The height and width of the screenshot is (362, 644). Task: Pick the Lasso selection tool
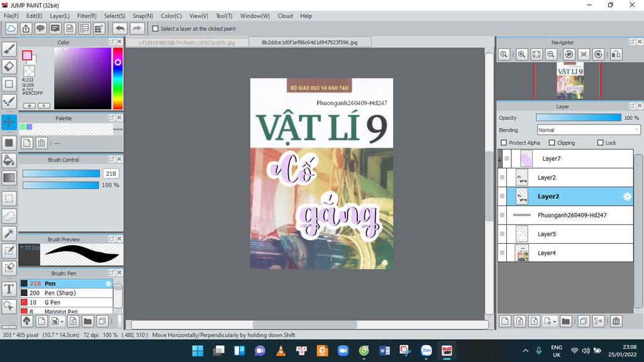click(x=9, y=216)
